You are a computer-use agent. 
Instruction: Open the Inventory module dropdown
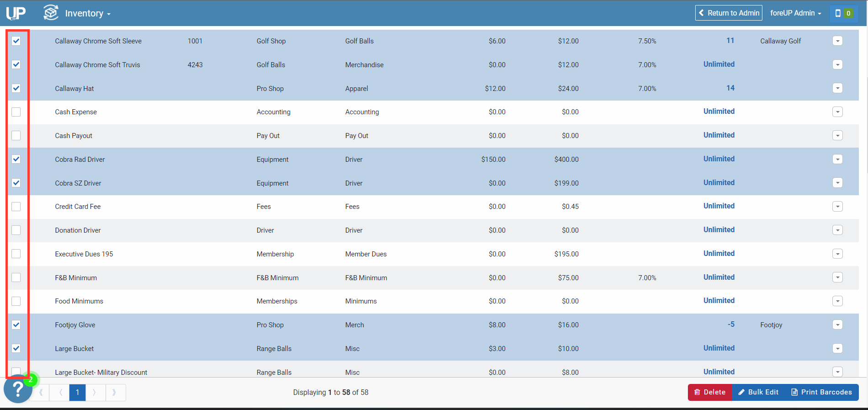(88, 13)
